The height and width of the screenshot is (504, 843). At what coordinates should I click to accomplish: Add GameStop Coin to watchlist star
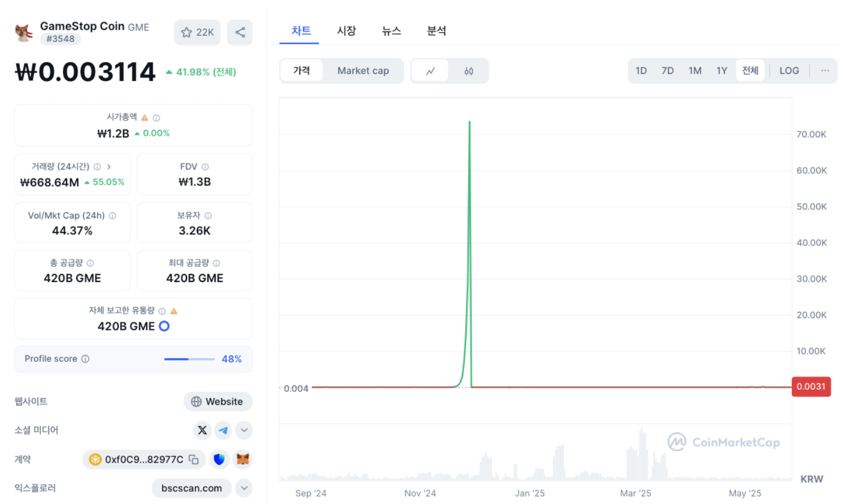click(x=197, y=33)
